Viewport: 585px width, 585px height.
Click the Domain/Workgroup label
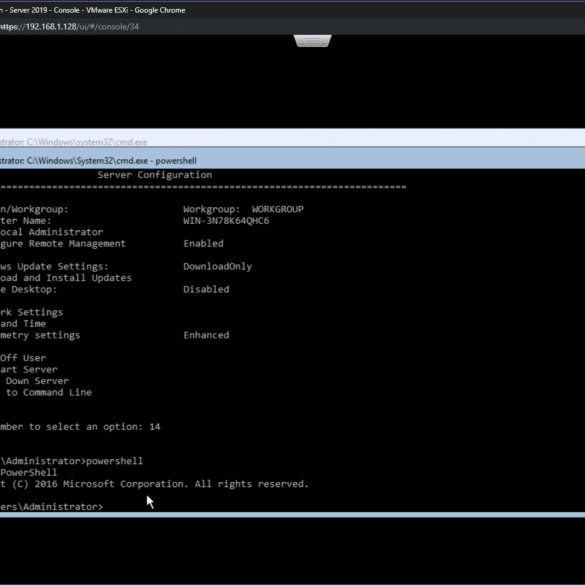(34, 209)
